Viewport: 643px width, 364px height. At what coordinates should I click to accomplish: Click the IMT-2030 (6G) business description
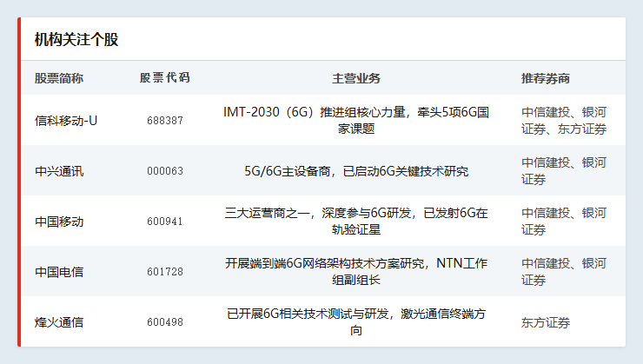356,120
